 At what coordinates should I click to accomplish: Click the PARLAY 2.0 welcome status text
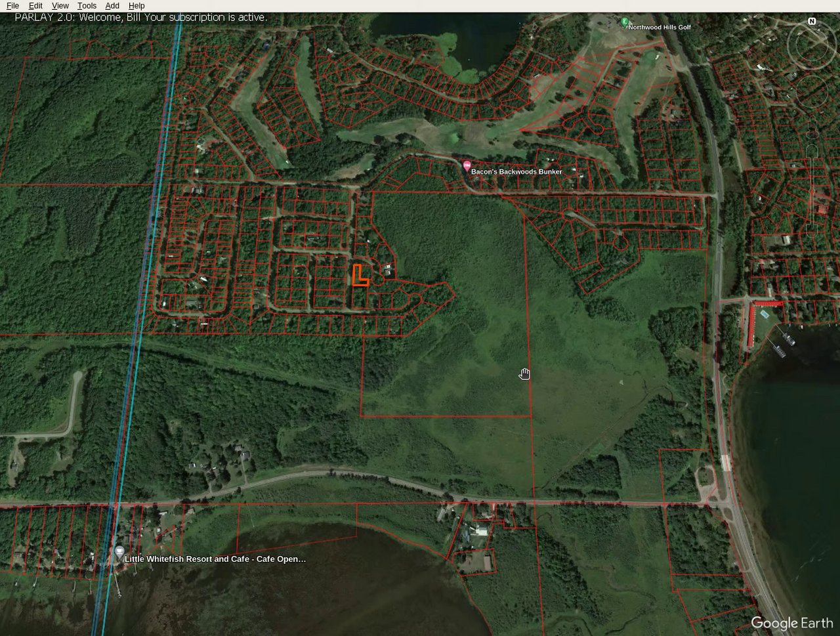click(x=140, y=18)
